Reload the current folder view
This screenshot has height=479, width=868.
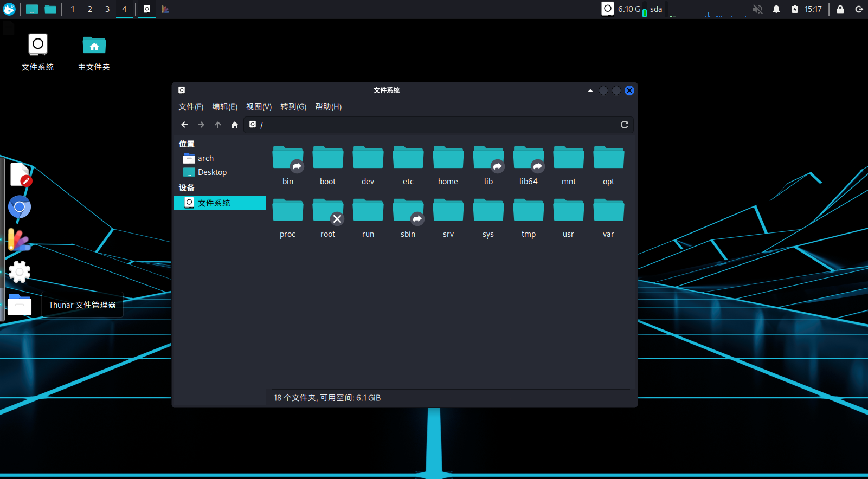pyautogui.click(x=625, y=125)
